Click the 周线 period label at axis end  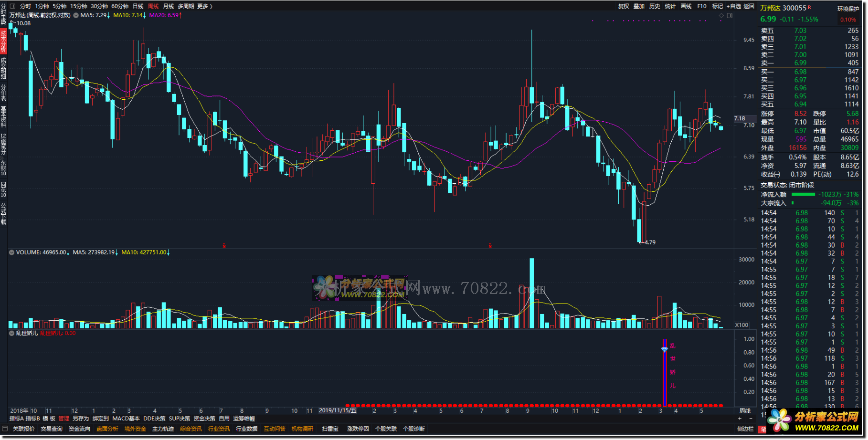point(745,411)
